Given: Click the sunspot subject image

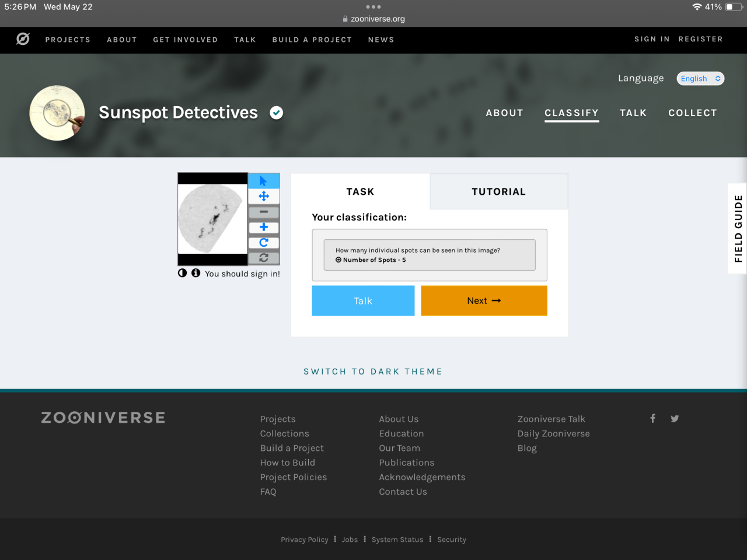Looking at the screenshot, I should click(x=212, y=219).
